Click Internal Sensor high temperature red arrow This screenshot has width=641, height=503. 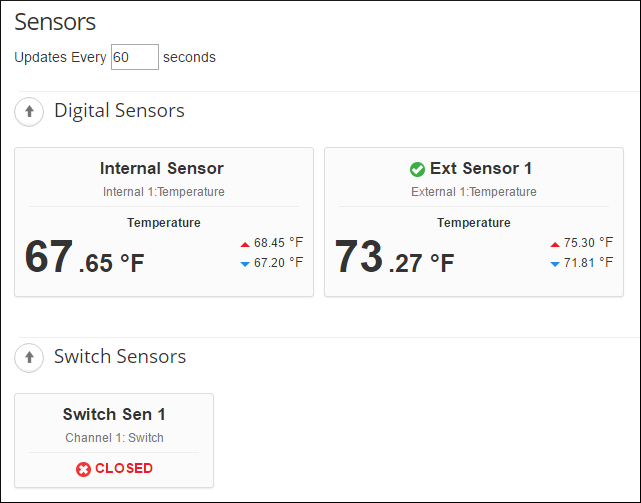pyautogui.click(x=244, y=243)
